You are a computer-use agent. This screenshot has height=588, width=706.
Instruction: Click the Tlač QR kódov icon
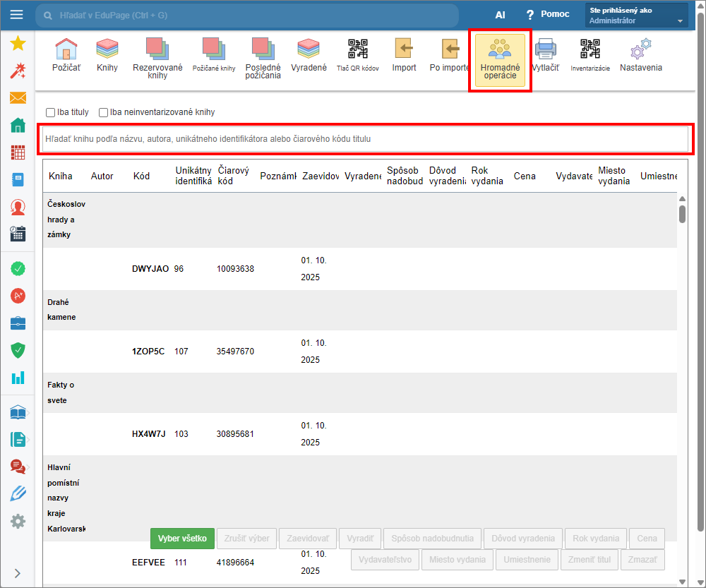[x=357, y=49]
